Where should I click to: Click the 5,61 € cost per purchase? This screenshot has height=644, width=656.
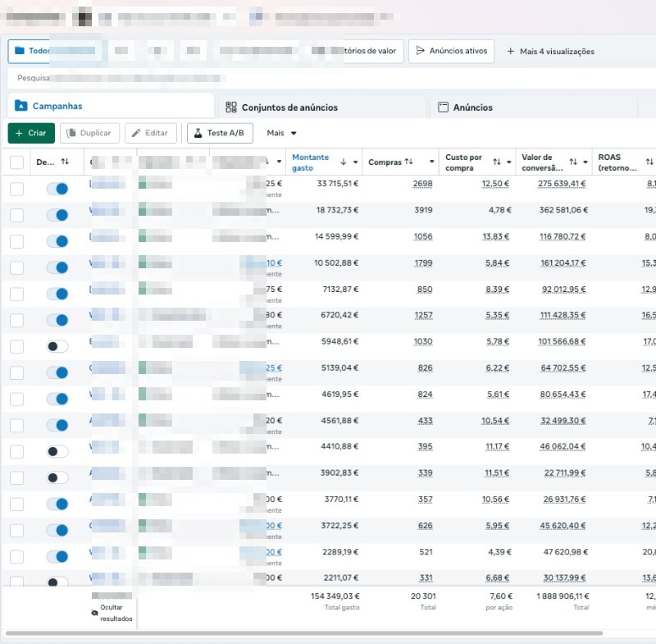[498, 395]
